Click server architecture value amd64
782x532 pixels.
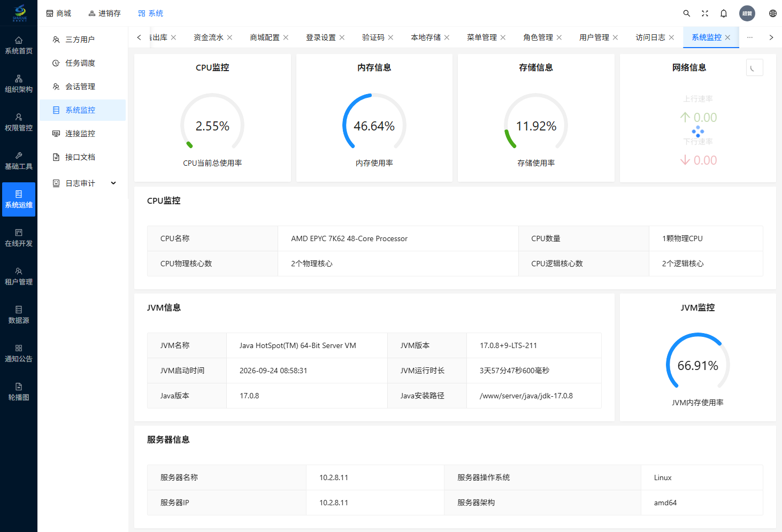point(702,503)
